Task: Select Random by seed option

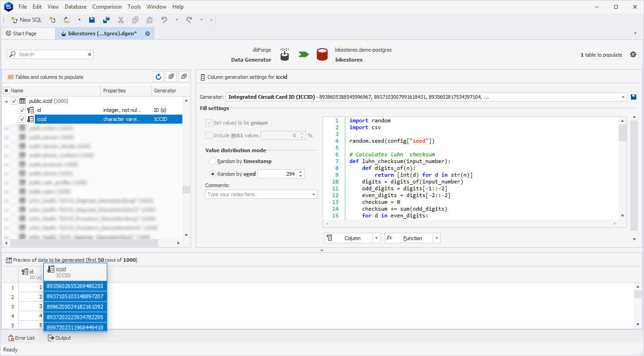Action: click(212, 174)
